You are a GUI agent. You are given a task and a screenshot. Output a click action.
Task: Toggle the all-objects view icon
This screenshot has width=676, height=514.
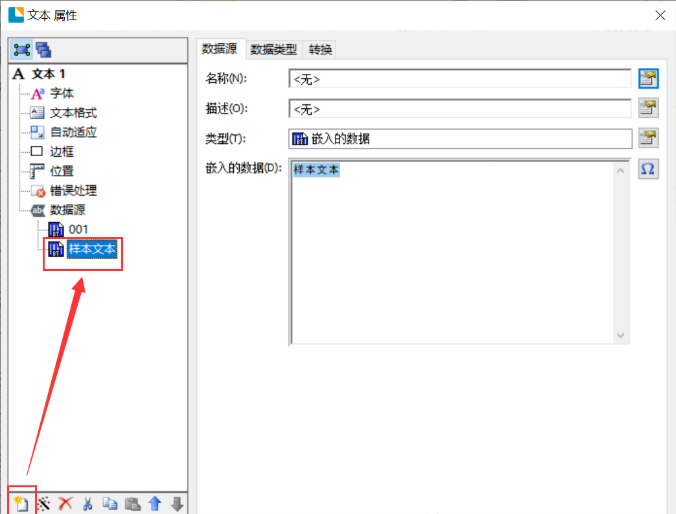coord(44,50)
